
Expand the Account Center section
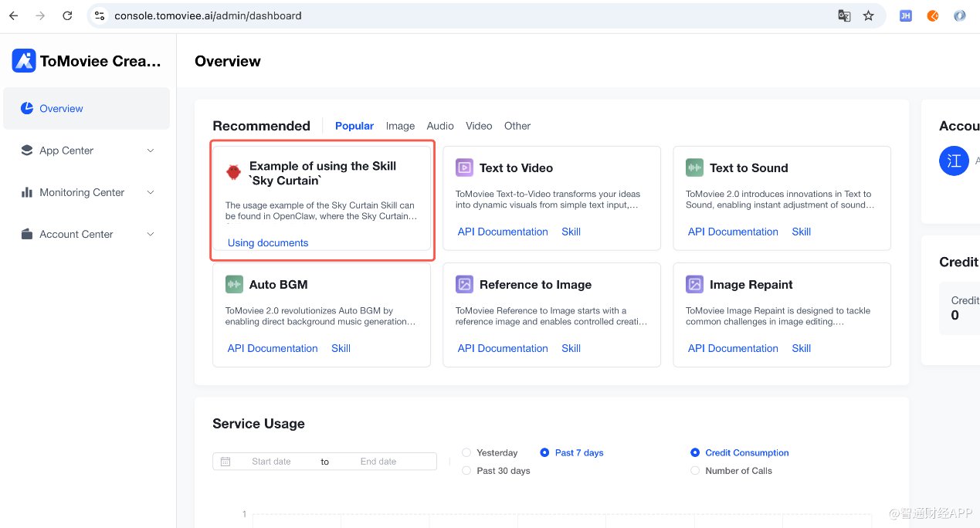[x=86, y=234]
